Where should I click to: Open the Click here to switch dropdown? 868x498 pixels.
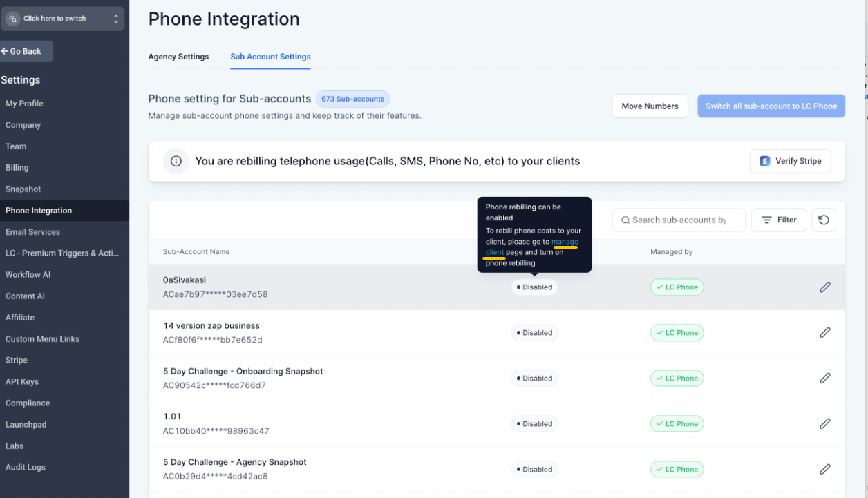click(x=63, y=19)
